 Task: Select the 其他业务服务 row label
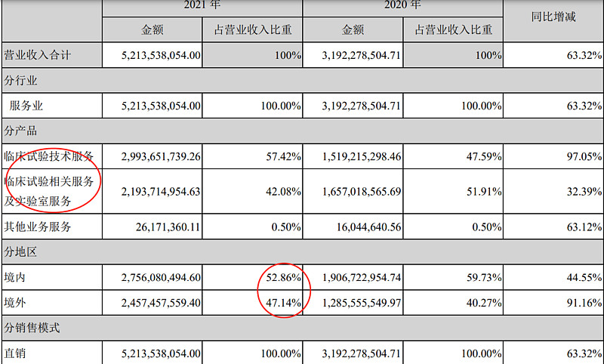(37, 227)
